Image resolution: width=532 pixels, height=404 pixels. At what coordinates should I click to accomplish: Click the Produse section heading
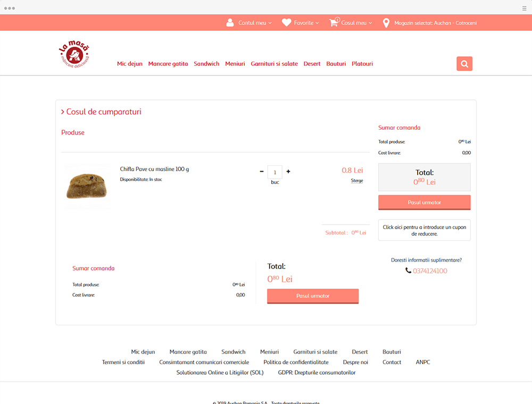pos(72,132)
